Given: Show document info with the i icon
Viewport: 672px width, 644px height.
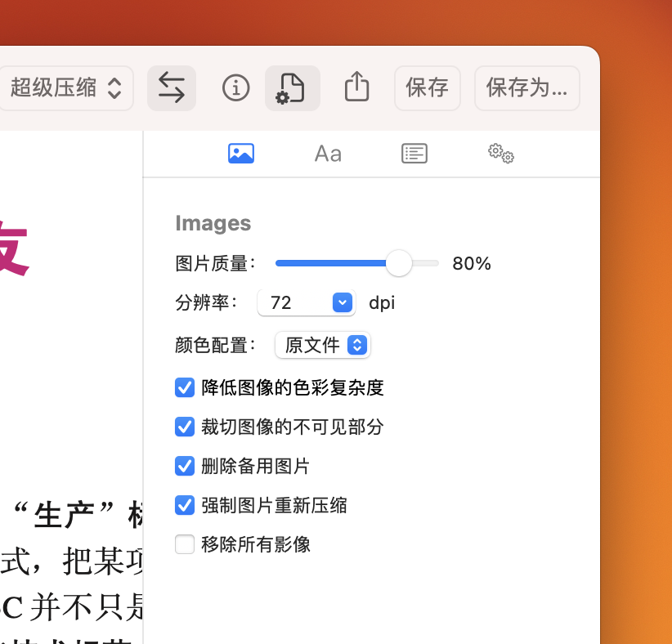Looking at the screenshot, I should tap(235, 88).
